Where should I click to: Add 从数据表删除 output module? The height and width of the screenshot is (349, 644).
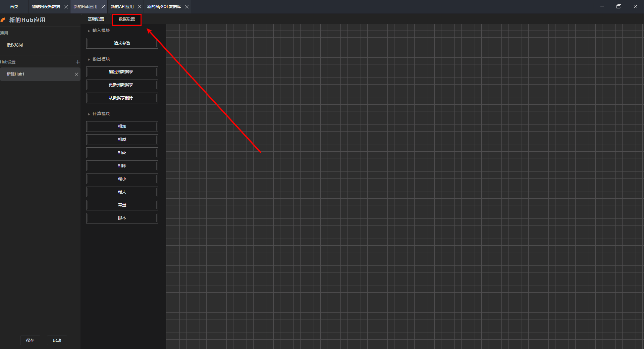click(122, 98)
